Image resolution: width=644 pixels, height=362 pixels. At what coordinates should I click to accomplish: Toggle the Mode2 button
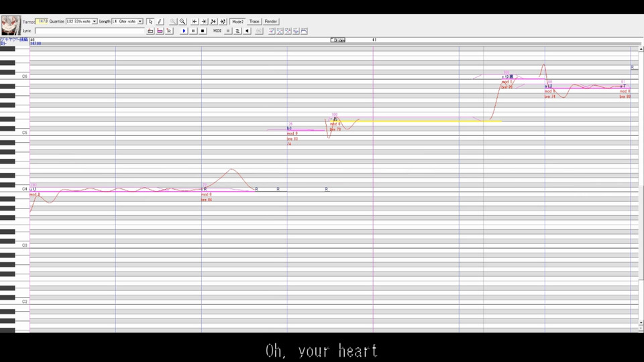click(237, 21)
